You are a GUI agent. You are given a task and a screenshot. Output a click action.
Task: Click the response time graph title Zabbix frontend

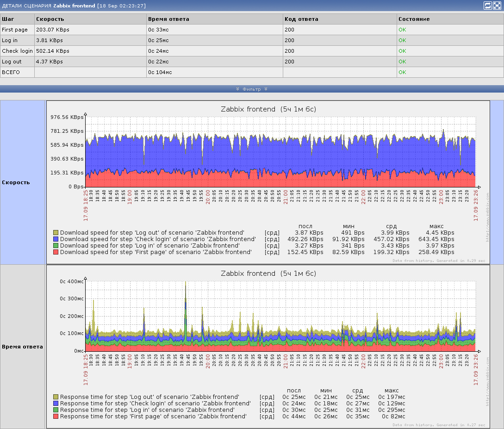pos(268,274)
